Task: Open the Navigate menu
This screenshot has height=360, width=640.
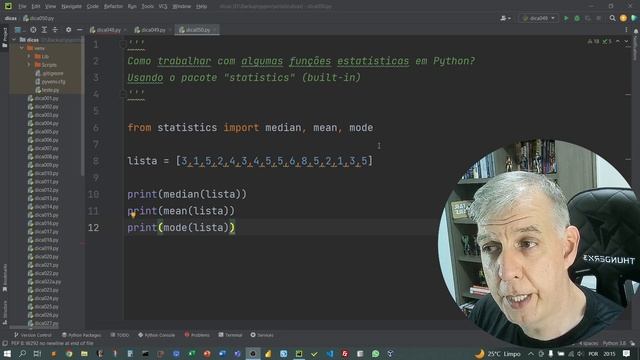Action: (71, 7)
